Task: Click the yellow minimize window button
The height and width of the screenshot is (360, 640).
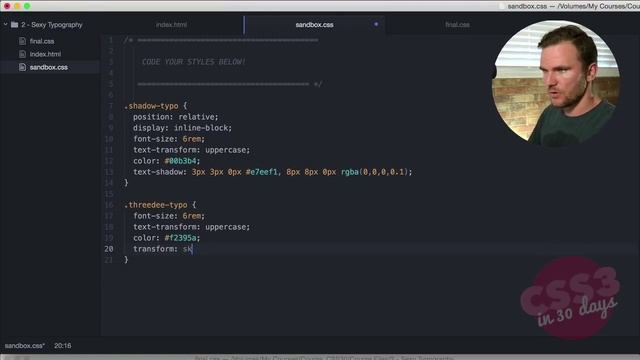Action: click(17, 6)
